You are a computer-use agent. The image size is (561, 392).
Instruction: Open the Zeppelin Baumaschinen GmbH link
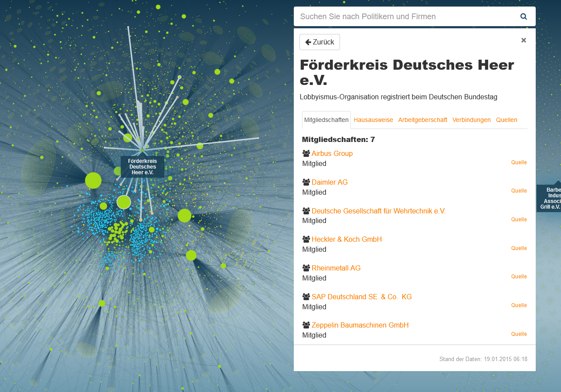click(x=360, y=325)
